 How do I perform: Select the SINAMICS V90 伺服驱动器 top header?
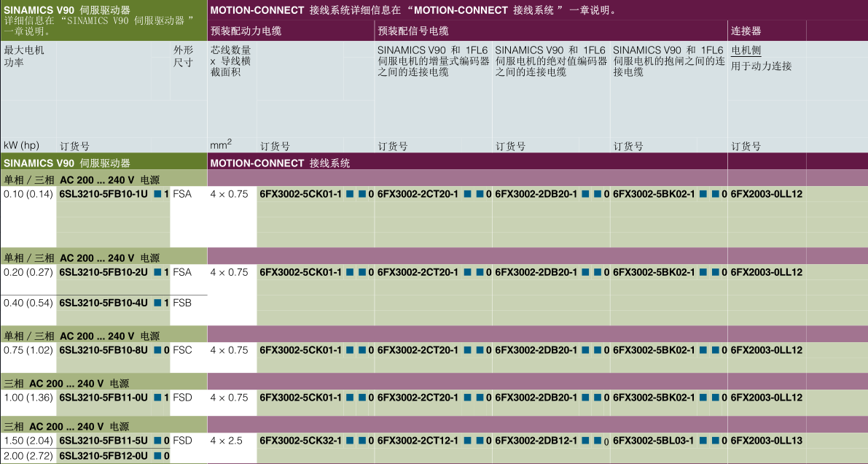[x=67, y=10]
